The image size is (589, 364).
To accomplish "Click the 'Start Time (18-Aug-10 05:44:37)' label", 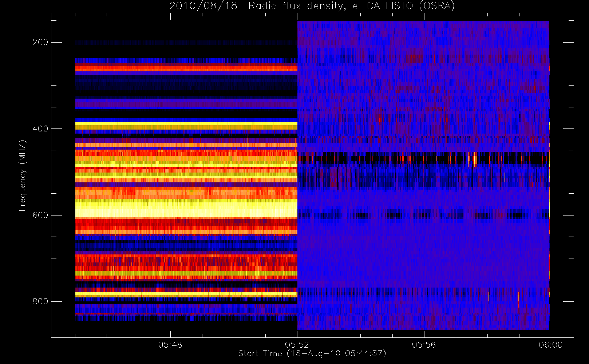I will click(x=312, y=353).
